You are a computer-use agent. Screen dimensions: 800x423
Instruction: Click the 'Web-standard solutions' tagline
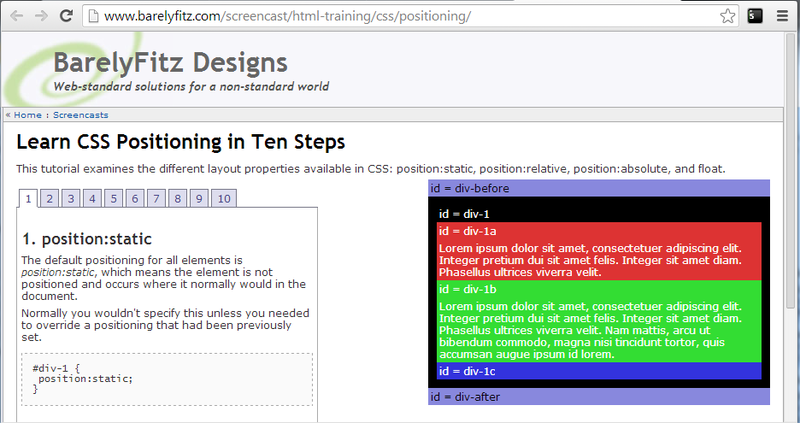(191, 87)
